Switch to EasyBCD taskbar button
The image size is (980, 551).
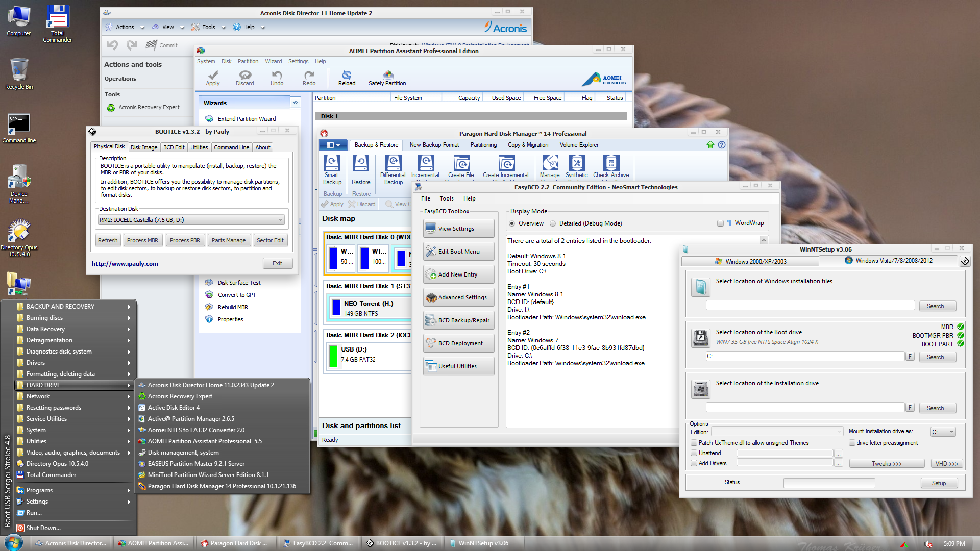click(x=318, y=543)
